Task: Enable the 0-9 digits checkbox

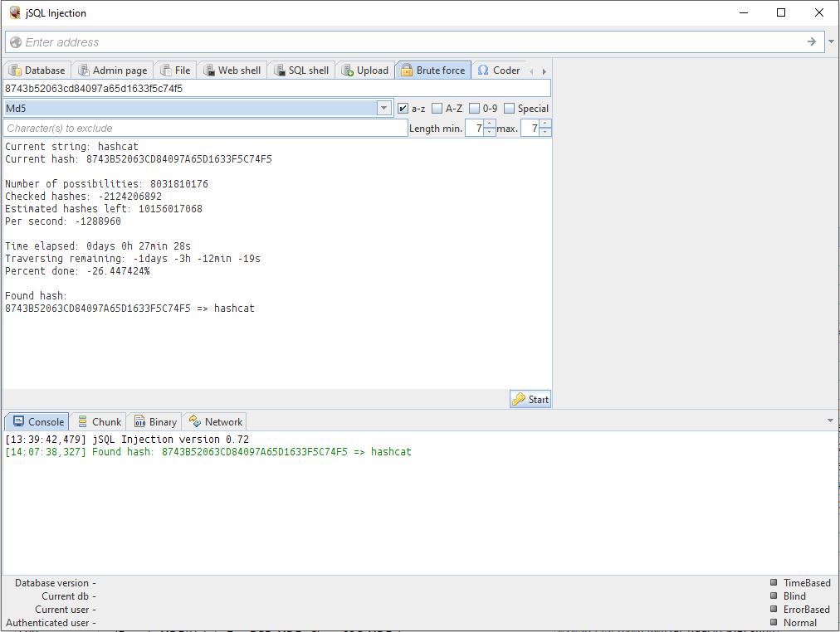Action: (x=474, y=109)
